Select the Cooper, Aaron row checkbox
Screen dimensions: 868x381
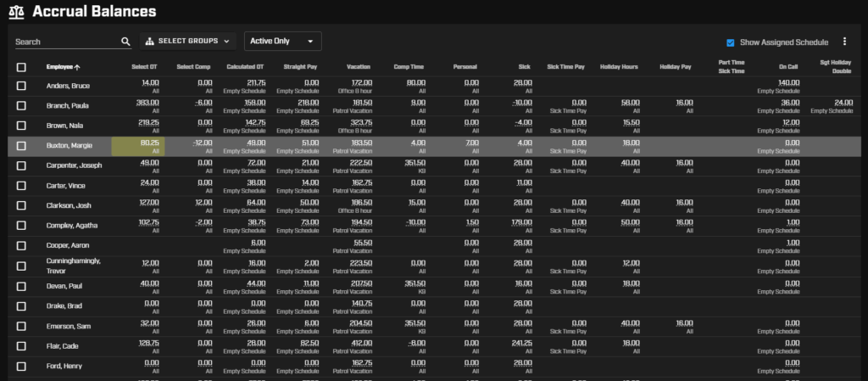tap(21, 245)
